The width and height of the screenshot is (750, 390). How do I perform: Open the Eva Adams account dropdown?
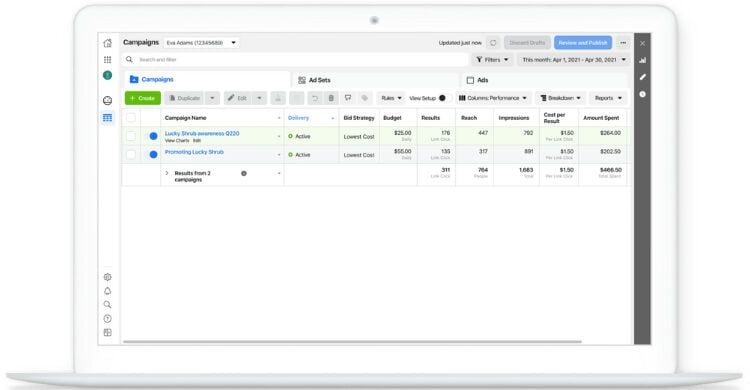201,43
